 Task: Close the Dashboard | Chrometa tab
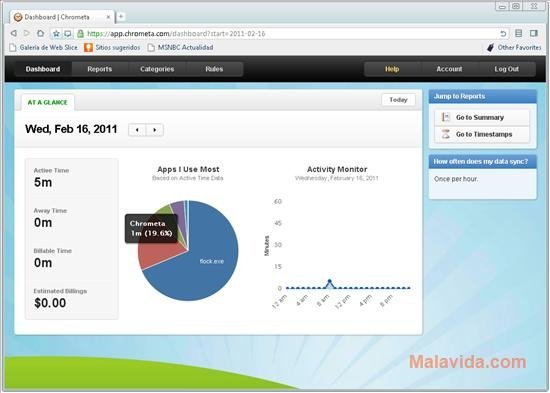pyautogui.click(x=108, y=17)
